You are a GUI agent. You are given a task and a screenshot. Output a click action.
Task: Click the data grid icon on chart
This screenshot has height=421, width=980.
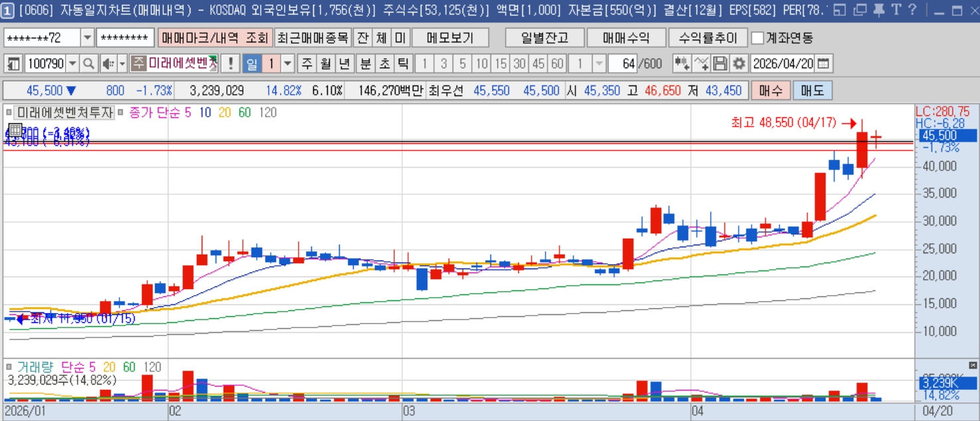coord(15,129)
